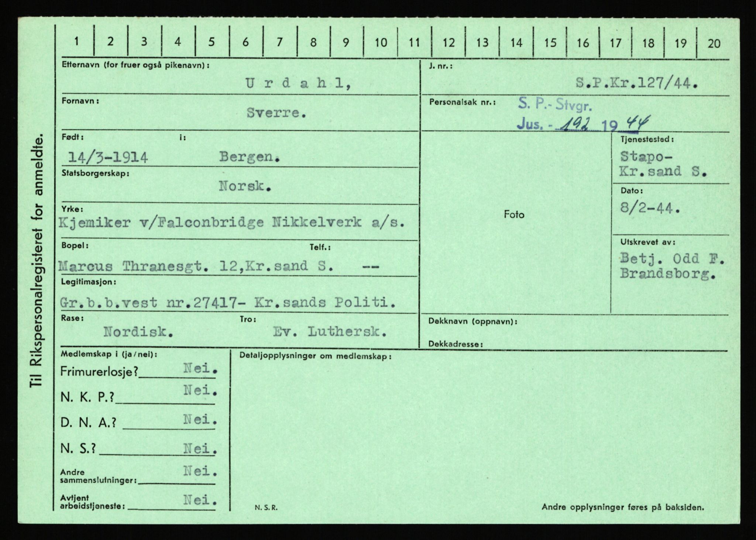756x540 pixels.
Task: Click the 'Telf.:' label
Action: coord(320,248)
